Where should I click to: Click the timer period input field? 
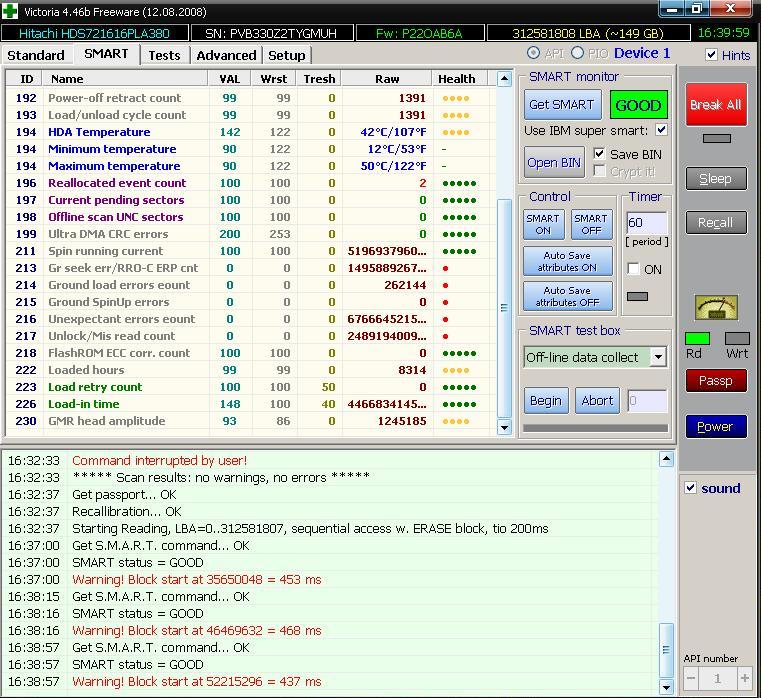click(646, 223)
